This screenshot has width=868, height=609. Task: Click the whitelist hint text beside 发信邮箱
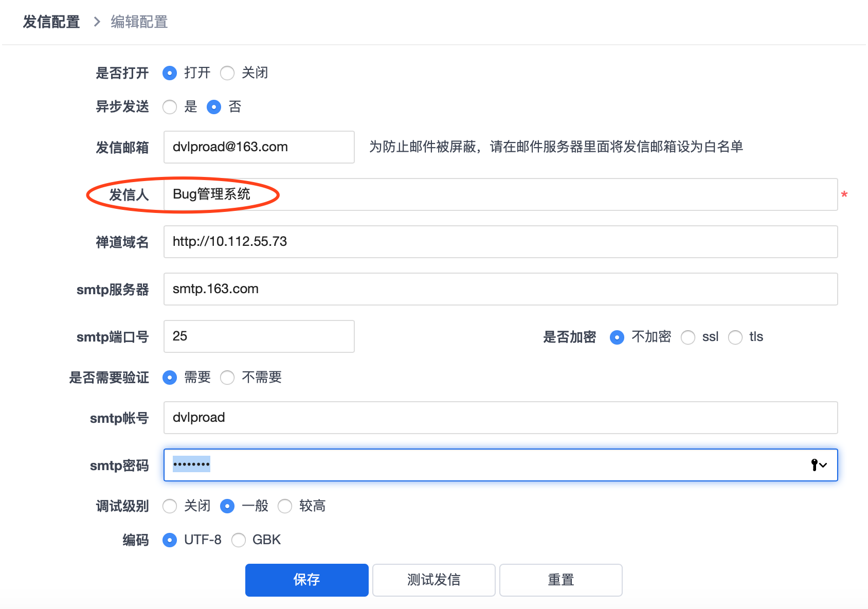pyautogui.click(x=556, y=147)
